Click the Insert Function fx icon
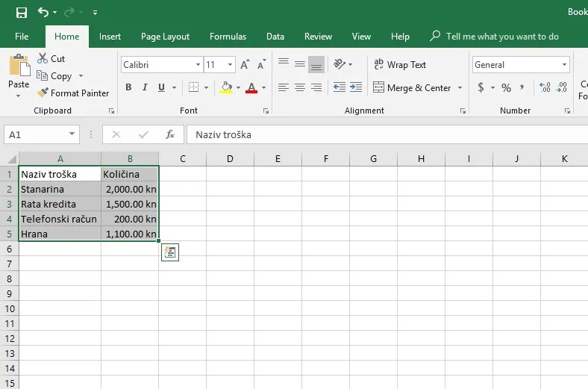 click(170, 134)
